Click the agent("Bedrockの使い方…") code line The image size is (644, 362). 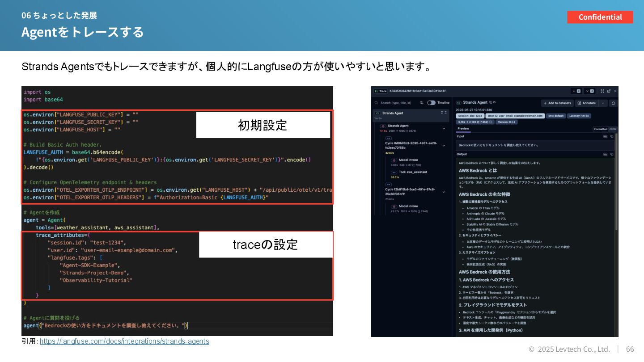(x=106, y=325)
